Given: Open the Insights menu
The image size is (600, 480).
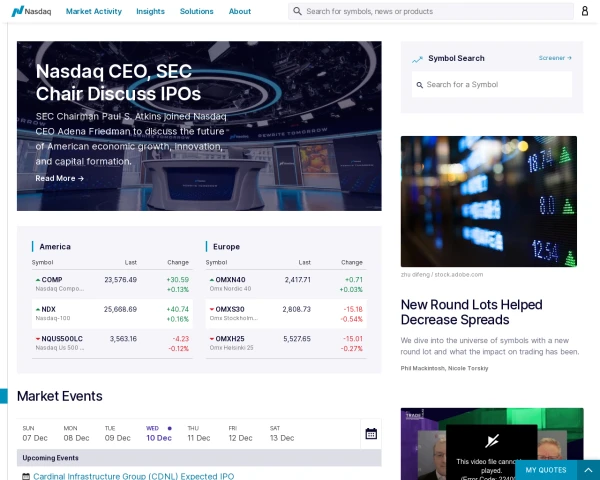Looking at the screenshot, I should (x=151, y=11).
